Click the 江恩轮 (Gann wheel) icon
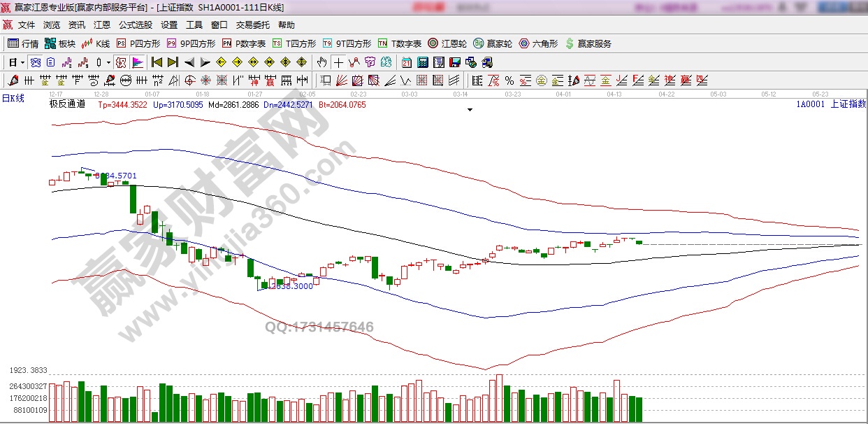The image size is (868, 424). 447,43
